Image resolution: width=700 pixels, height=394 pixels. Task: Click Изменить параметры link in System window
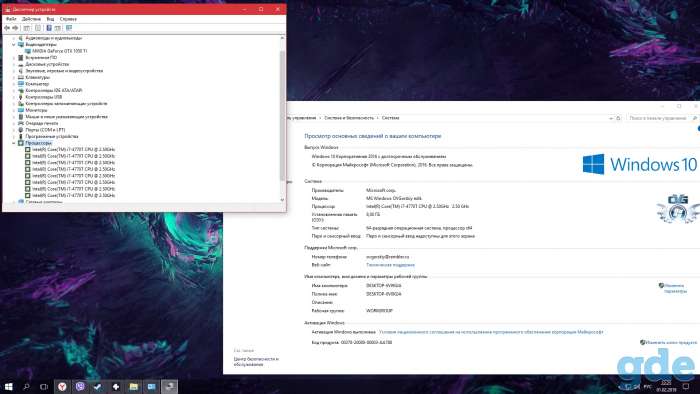click(x=675, y=288)
